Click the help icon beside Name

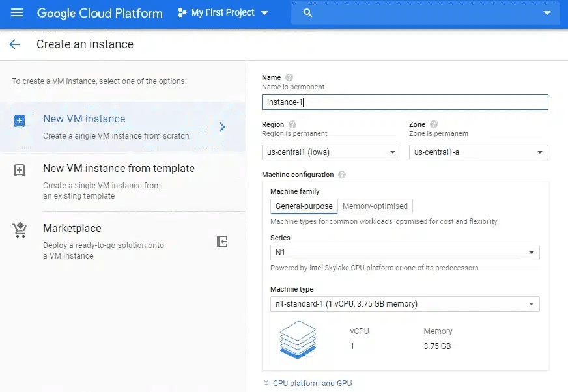coord(289,77)
